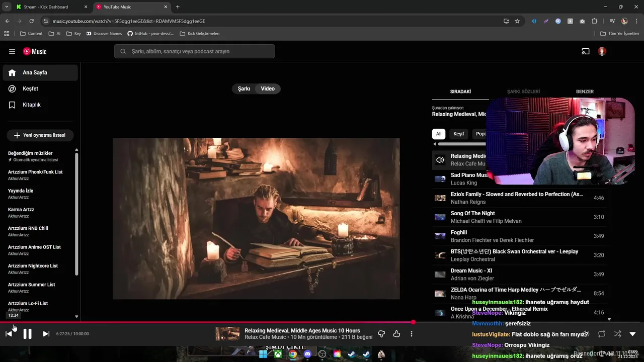Open the Kick Geliştirmeleri bookmarks folder
Image resolution: width=644 pixels, height=362 pixels.
(x=199, y=34)
